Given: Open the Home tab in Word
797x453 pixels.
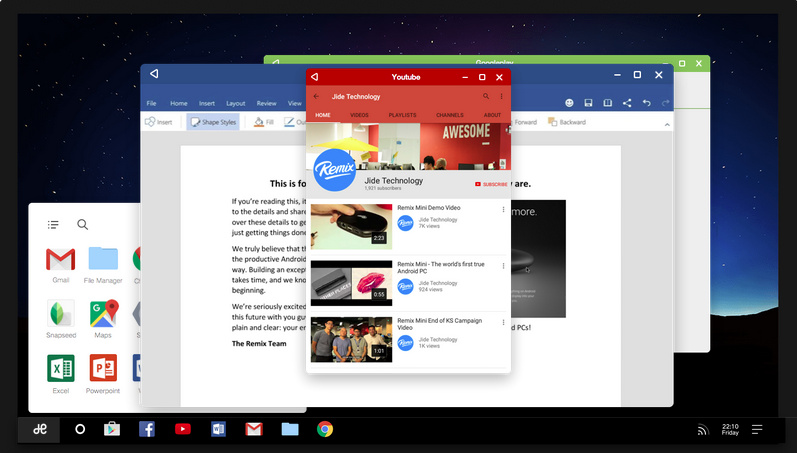Looking at the screenshot, I should pyautogui.click(x=178, y=103).
